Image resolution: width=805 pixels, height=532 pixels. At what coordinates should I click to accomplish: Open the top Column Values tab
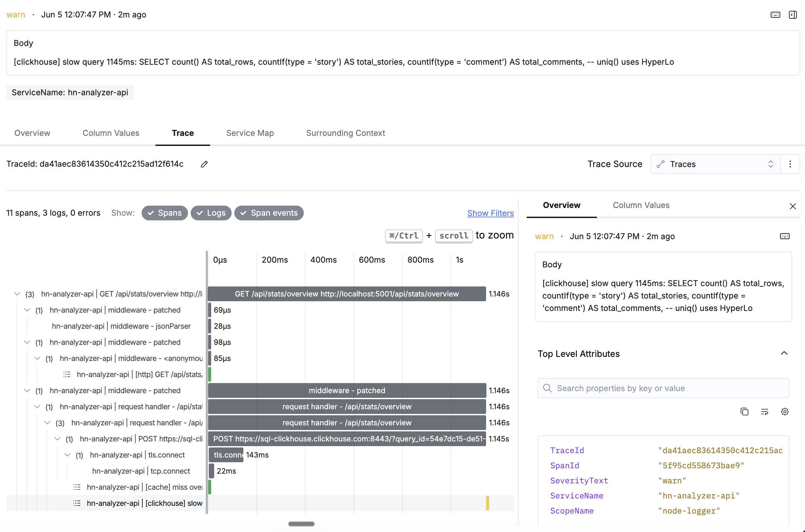pyautogui.click(x=111, y=133)
